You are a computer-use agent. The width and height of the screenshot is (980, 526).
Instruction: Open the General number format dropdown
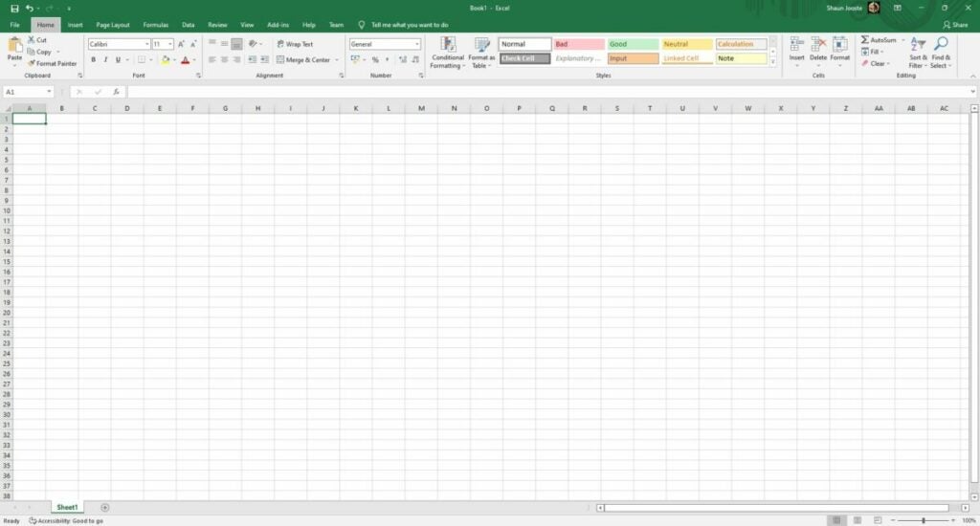point(417,44)
